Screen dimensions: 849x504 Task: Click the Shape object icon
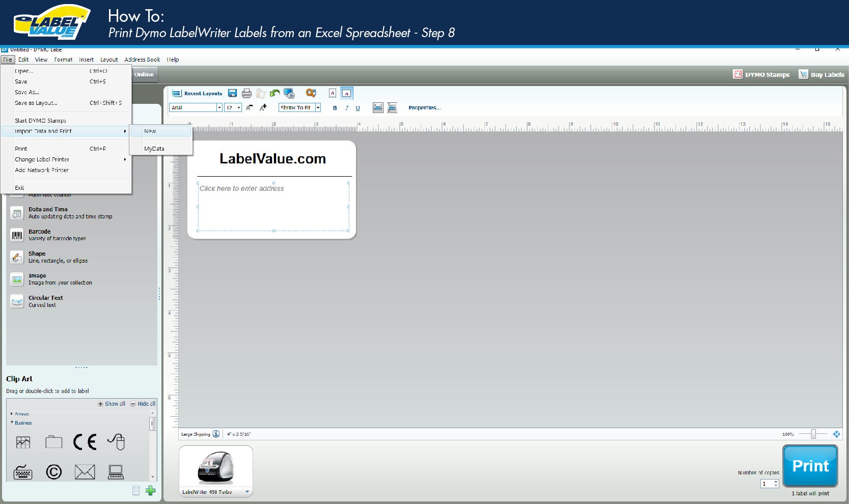(17, 257)
